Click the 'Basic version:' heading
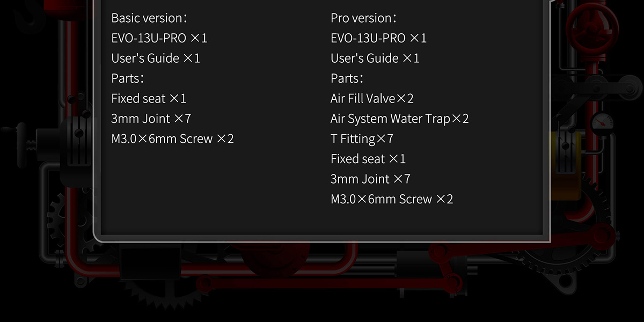644x322 pixels. pyautogui.click(x=149, y=18)
